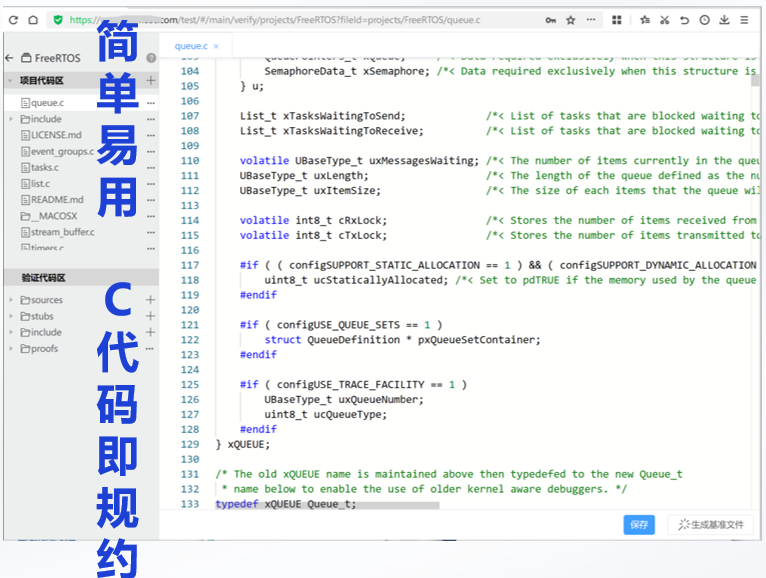Collapse the 项目代码区 section
Viewport: 766px width, 578px height.
point(10,81)
